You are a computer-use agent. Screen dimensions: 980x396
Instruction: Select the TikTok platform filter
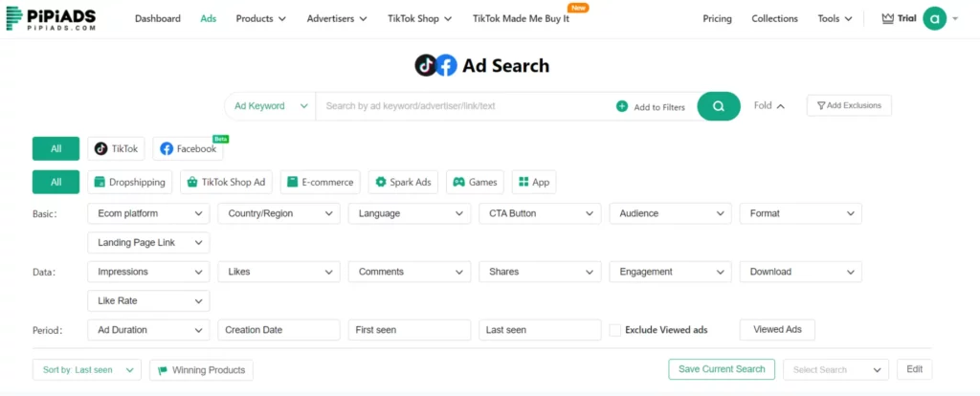(x=116, y=148)
